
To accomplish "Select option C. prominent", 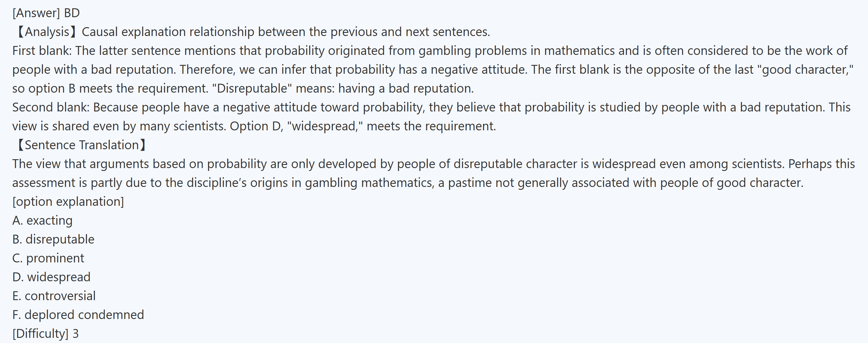I will [x=48, y=258].
